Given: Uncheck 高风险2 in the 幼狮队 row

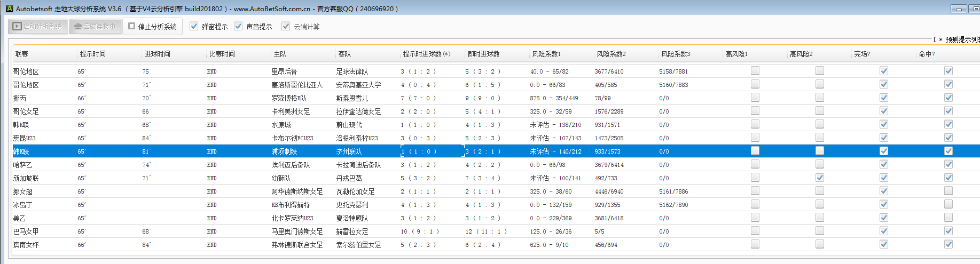Looking at the screenshot, I should (x=820, y=178).
